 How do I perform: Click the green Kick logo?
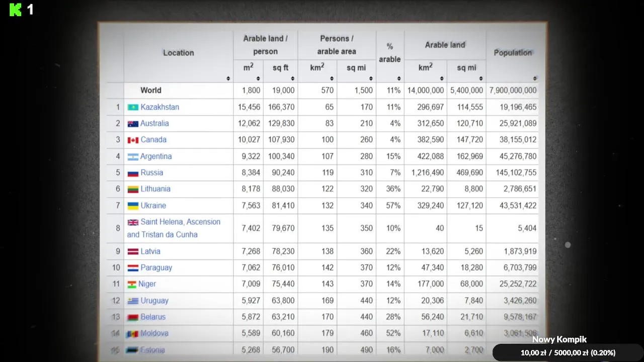pos(16,10)
